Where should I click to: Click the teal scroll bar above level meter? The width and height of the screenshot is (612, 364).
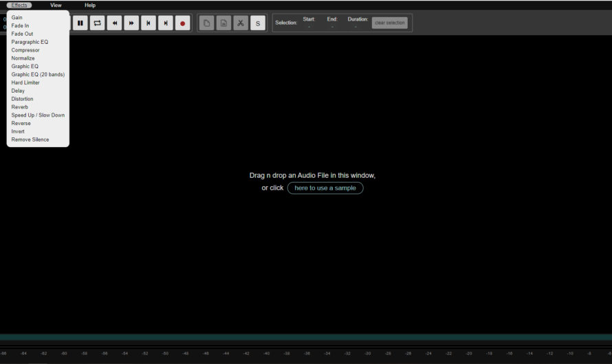[x=306, y=338]
